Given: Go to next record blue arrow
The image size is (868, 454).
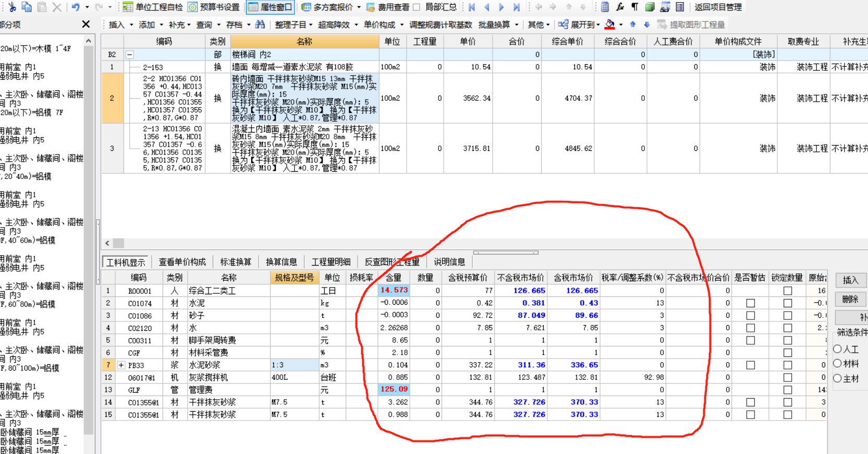Looking at the screenshot, I should [502, 7].
